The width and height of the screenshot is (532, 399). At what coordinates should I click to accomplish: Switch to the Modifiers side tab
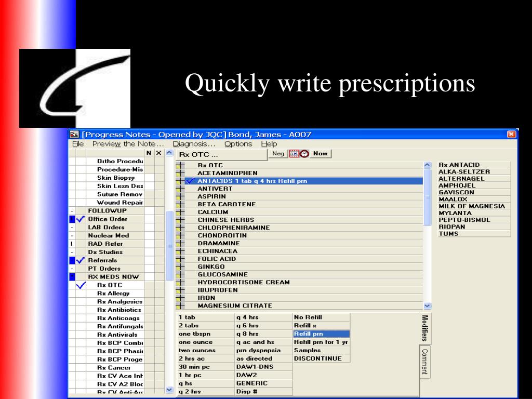coord(425,328)
